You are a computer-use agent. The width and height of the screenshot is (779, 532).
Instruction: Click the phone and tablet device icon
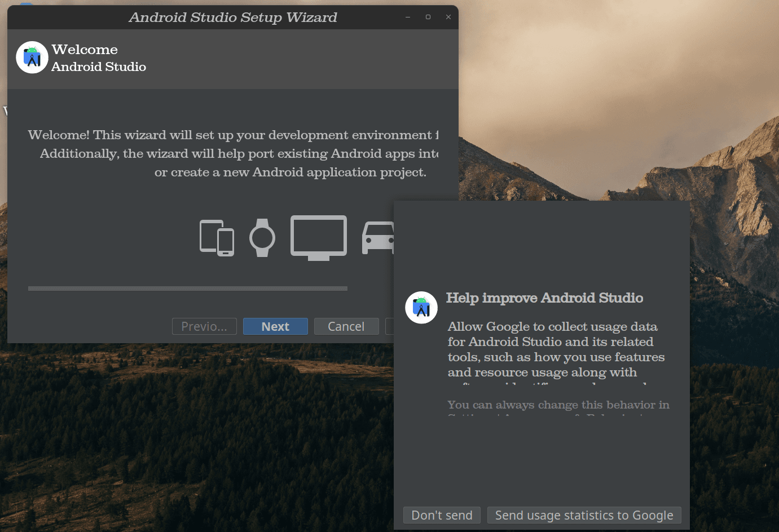coord(217,238)
